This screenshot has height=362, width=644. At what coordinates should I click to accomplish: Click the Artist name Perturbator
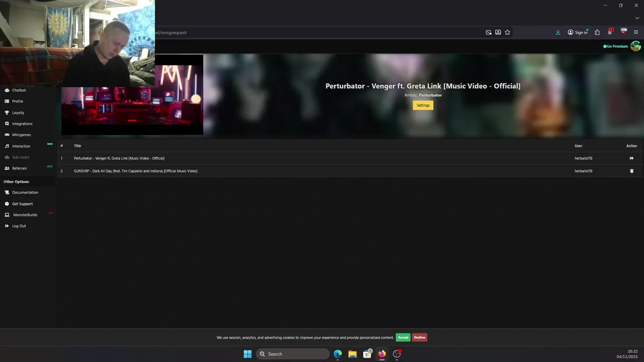430,95
